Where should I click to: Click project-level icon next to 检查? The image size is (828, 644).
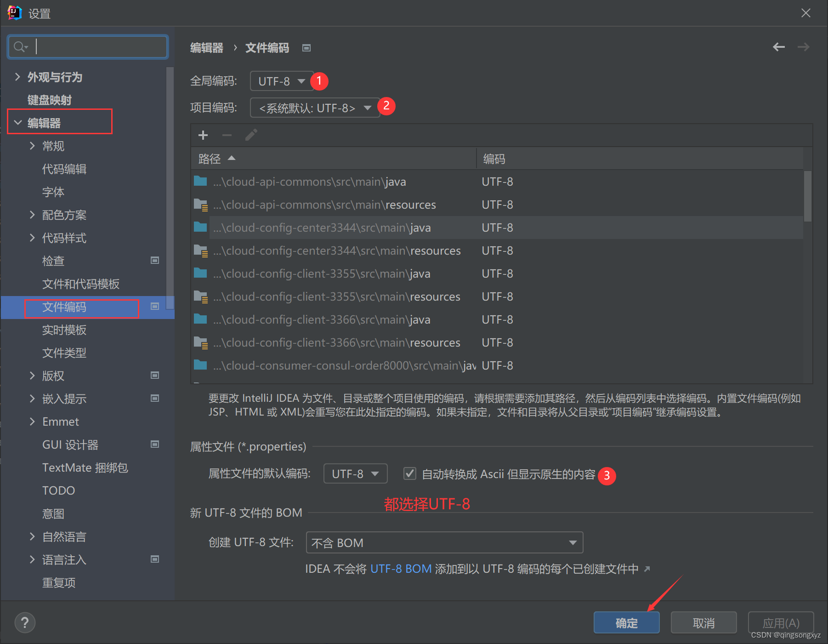[x=155, y=260]
